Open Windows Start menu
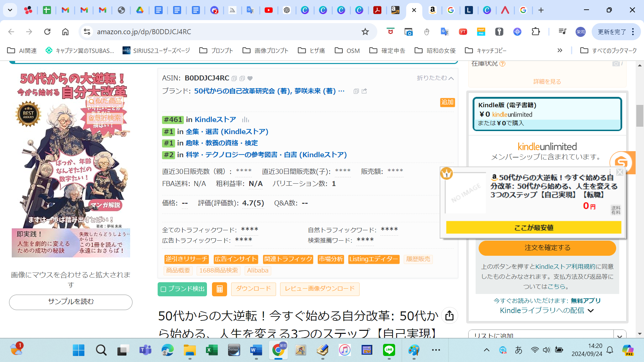The width and height of the screenshot is (644, 362). [x=78, y=350]
